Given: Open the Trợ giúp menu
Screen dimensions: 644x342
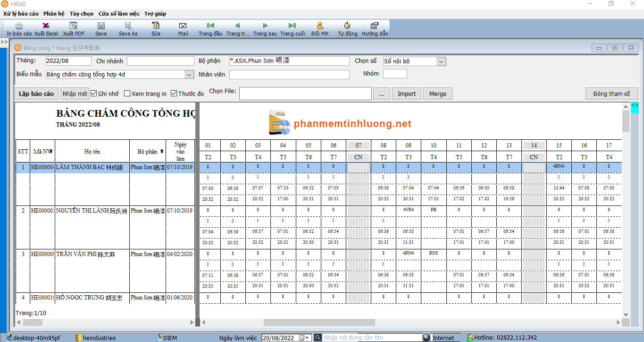Looking at the screenshot, I should coord(155,14).
